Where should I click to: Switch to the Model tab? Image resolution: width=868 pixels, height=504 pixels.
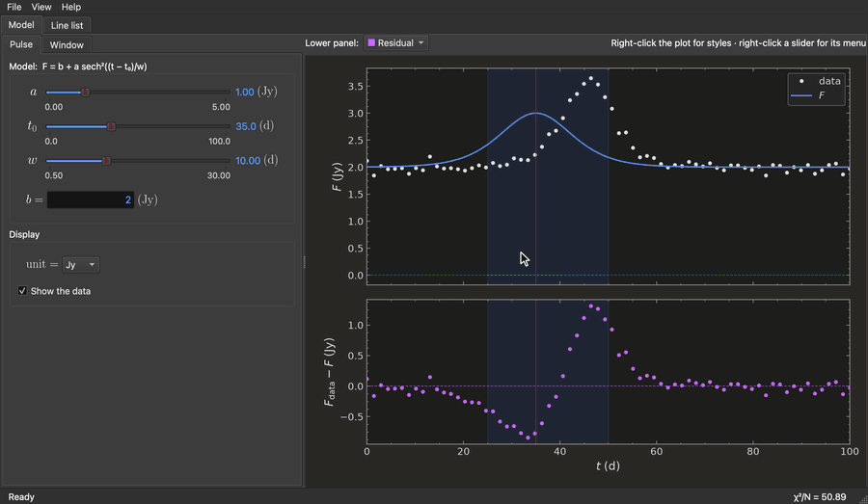coord(21,25)
